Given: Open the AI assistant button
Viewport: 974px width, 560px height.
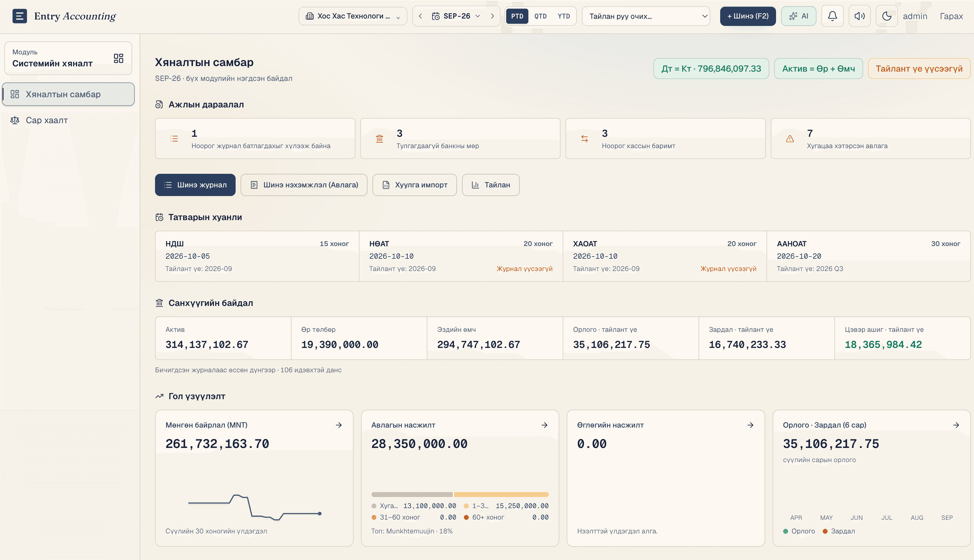Looking at the screenshot, I should pyautogui.click(x=799, y=16).
